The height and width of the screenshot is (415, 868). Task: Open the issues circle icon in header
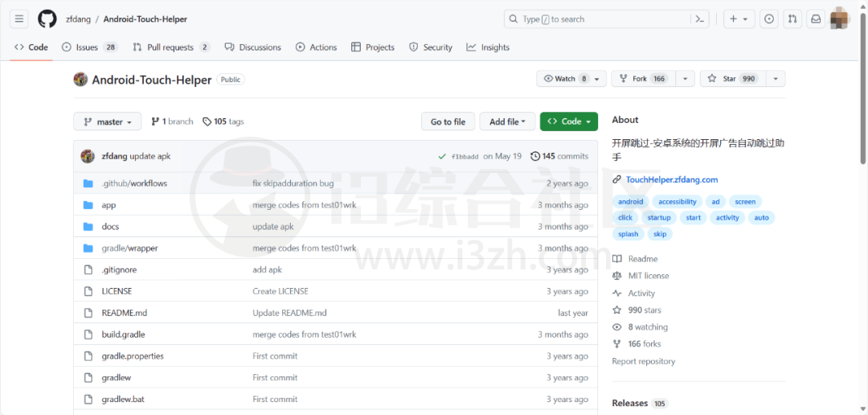(x=769, y=18)
